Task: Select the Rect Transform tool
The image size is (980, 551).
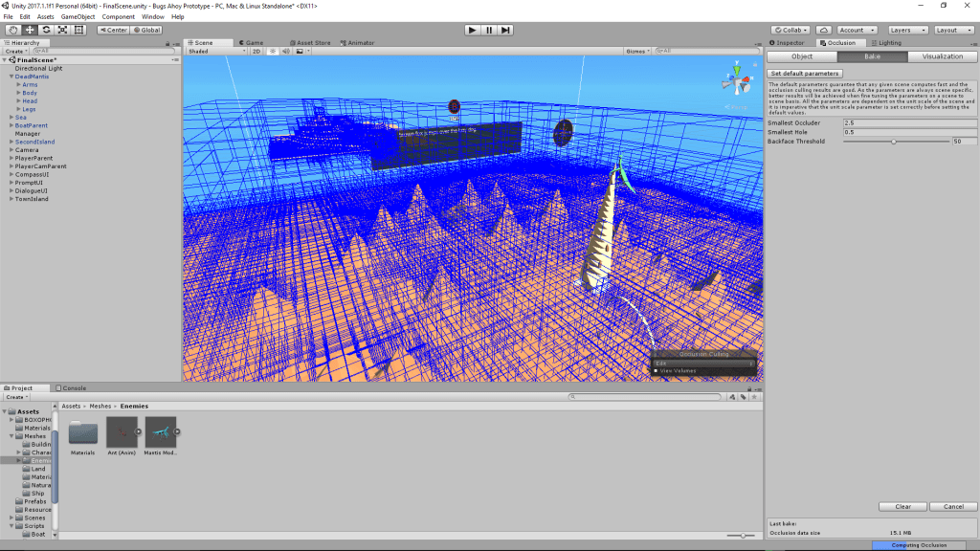Action: coord(78,30)
